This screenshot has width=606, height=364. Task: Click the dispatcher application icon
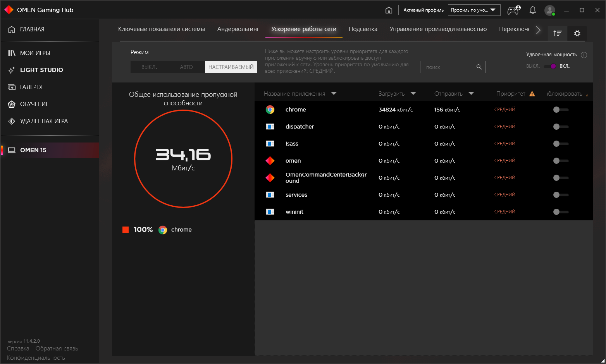coord(270,127)
